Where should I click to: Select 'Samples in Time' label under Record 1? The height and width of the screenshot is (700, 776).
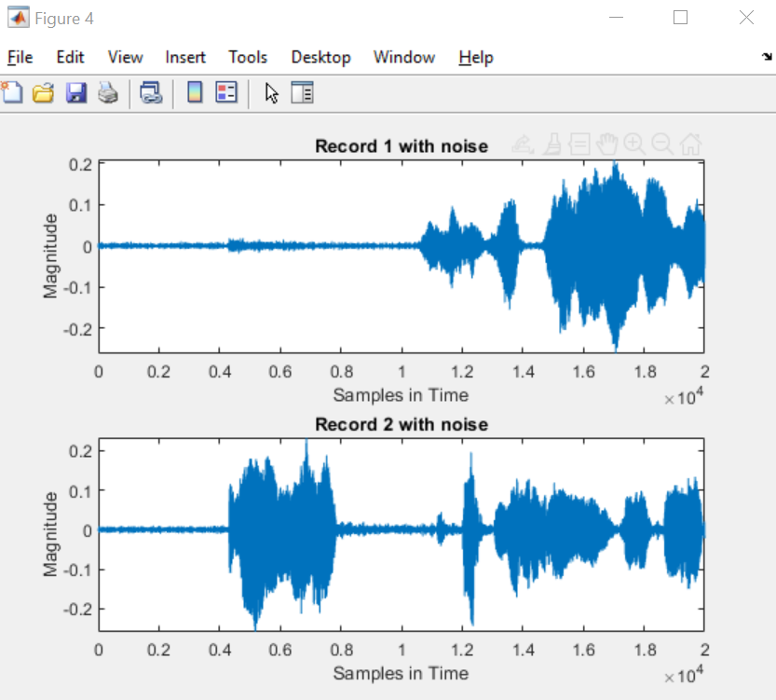[401, 395]
